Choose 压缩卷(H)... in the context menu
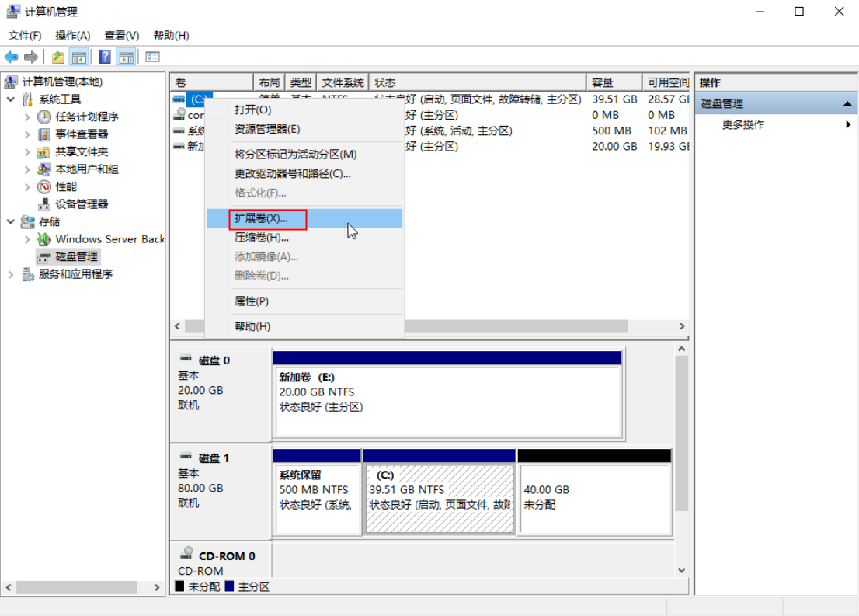 click(261, 238)
